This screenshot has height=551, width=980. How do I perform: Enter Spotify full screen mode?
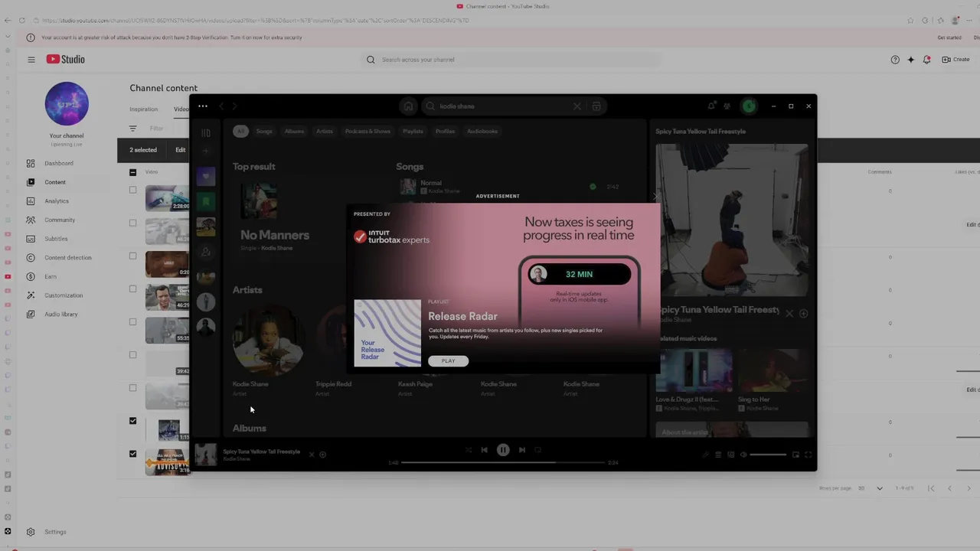pos(808,455)
